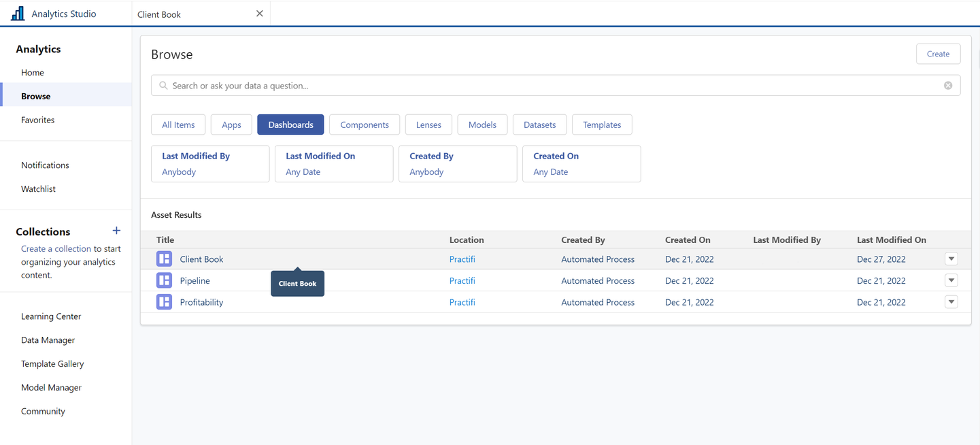Switch to the Templates filter tab
This screenshot has height=445, width=980.
click(602, 125)
